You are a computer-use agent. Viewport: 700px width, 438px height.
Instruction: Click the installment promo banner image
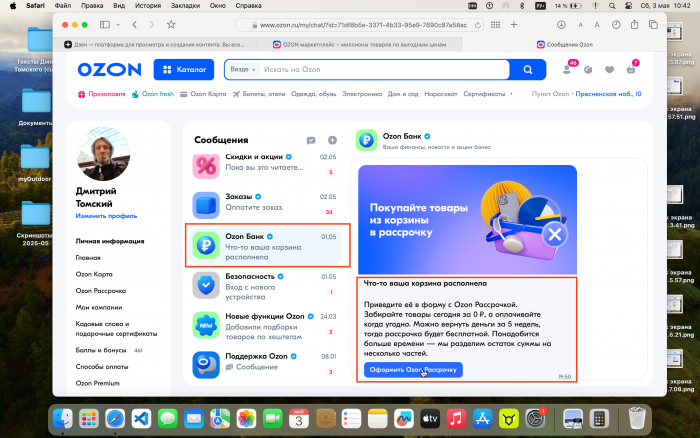(x=467, y=220)
